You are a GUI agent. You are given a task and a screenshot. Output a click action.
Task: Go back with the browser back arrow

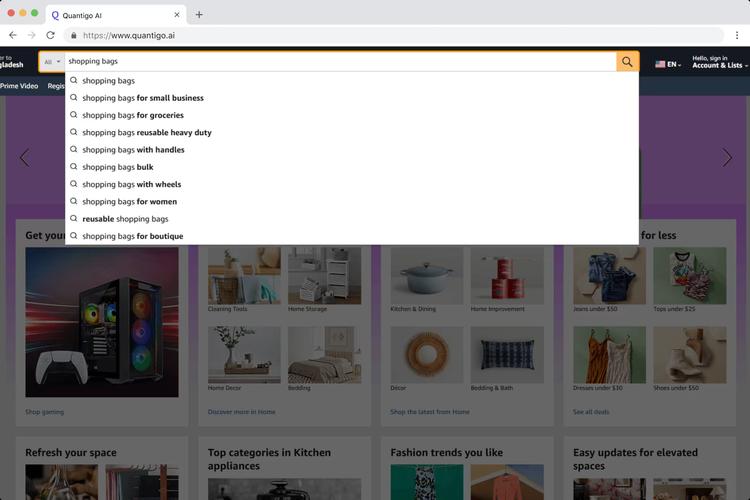coord(13,35)
